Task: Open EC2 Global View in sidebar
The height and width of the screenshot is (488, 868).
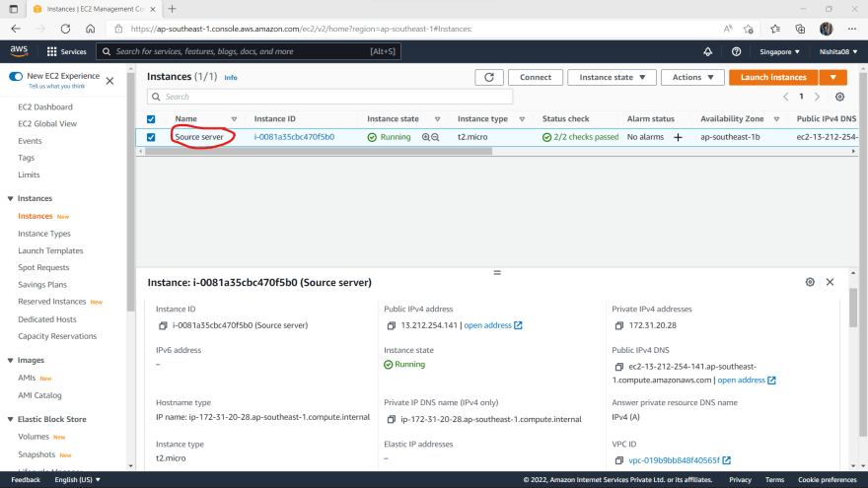Action: tap(47, 124)
